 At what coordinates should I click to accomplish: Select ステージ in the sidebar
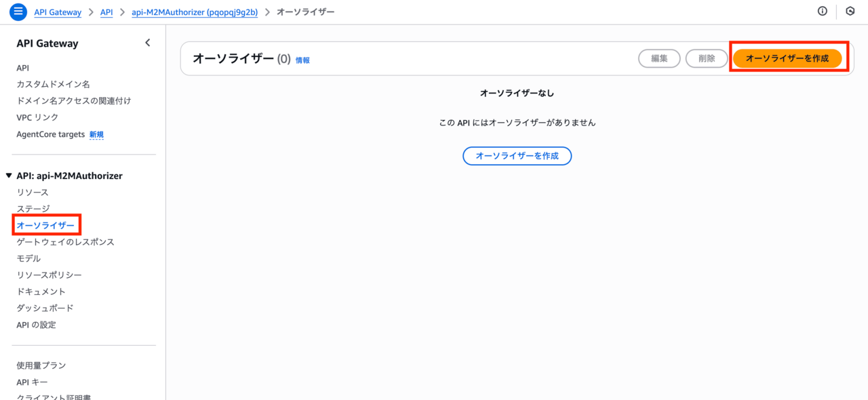click(33, 209)
